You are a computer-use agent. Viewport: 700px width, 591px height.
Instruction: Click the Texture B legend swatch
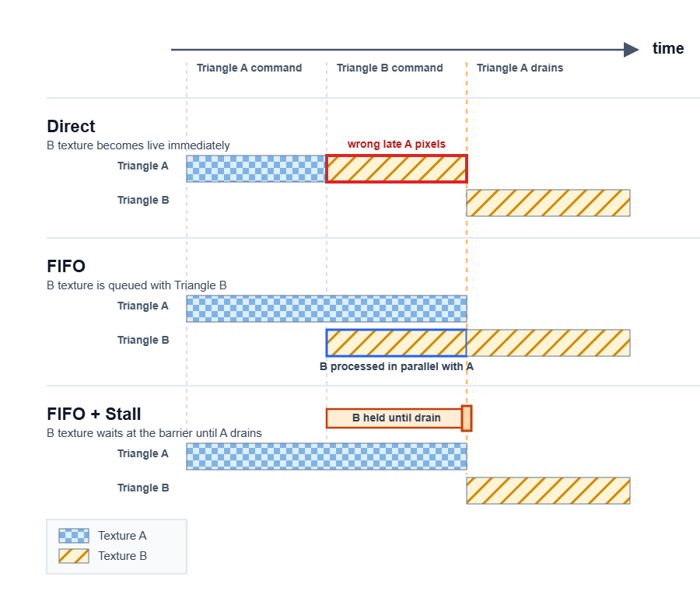click(74, 556)
